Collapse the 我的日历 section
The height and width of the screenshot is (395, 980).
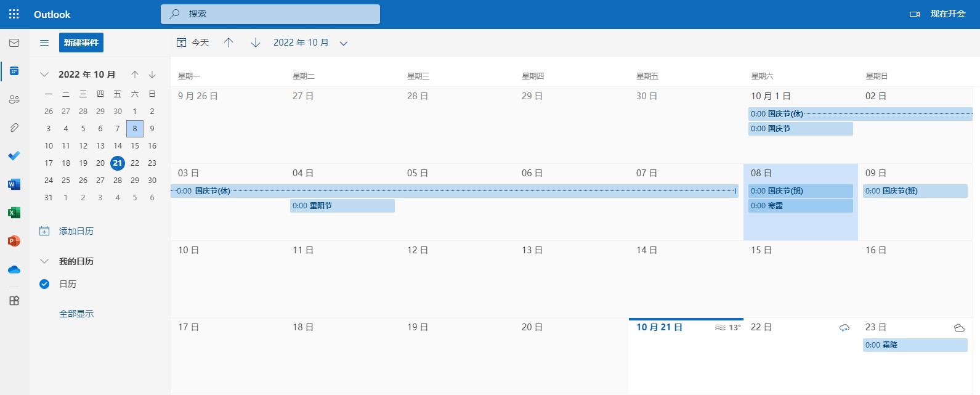[44, 261]
